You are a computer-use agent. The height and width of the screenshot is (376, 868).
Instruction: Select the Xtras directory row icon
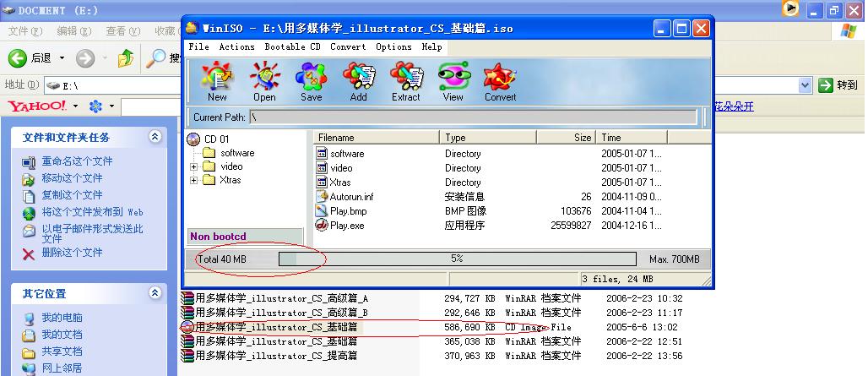(x=322, y=183)
